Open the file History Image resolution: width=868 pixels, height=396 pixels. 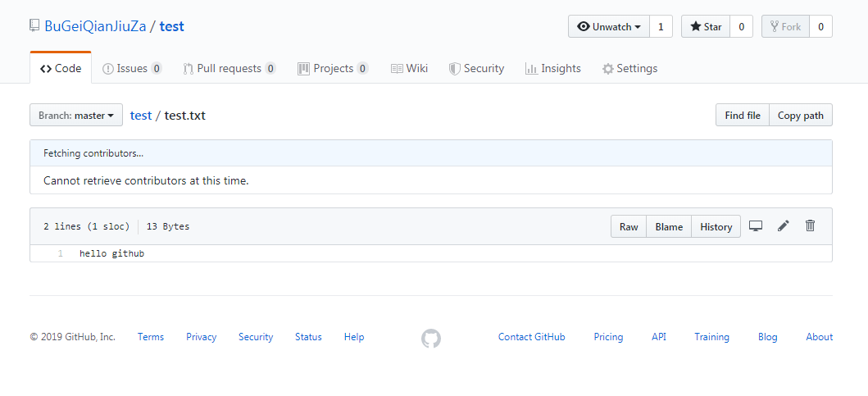pyautogui.click(x=716, y=226)
